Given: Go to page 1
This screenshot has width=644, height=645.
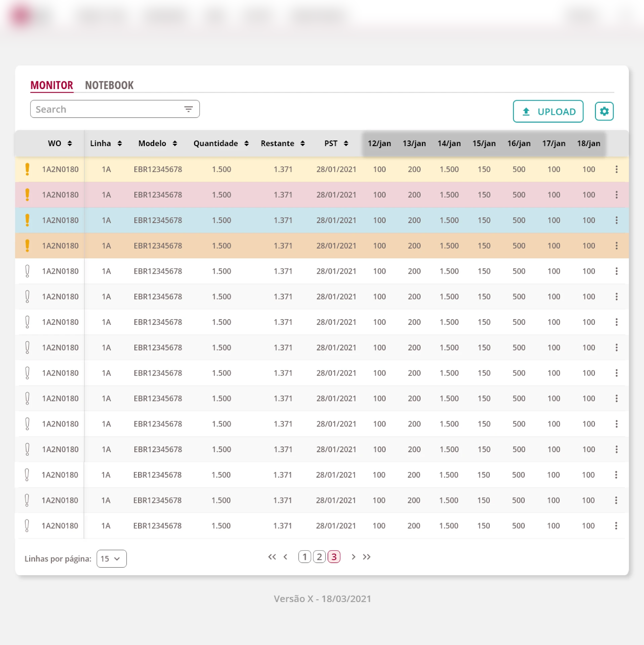Looking at the screenshot, I should [x=305, y=557].
